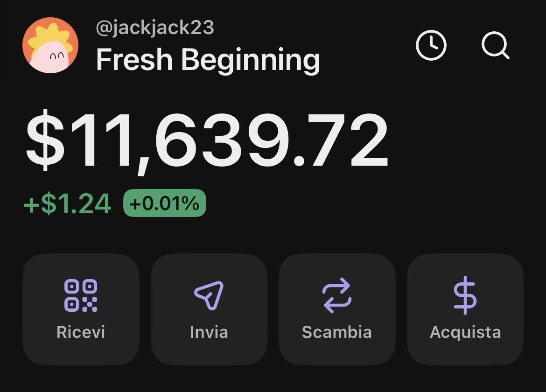Click the Invia paper plane icon
The width and height of the screenshot is (546, 392).
coord(209,295)
